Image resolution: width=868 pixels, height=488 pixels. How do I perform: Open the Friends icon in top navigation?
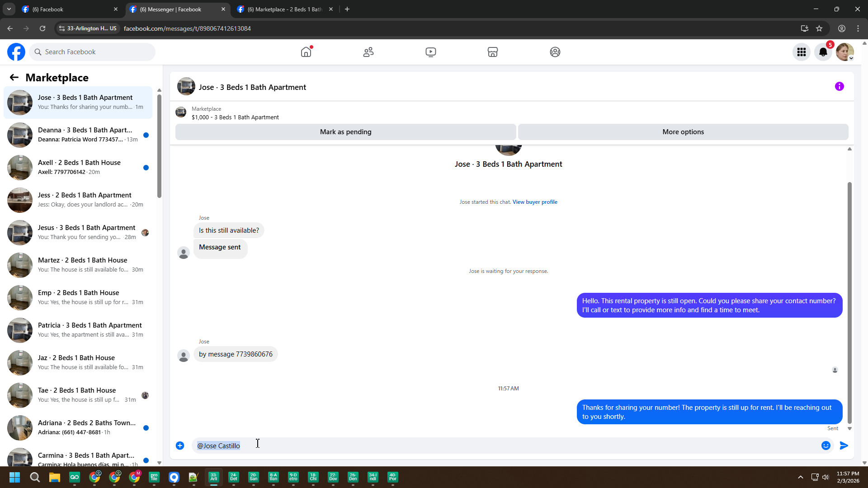[368, 52]
